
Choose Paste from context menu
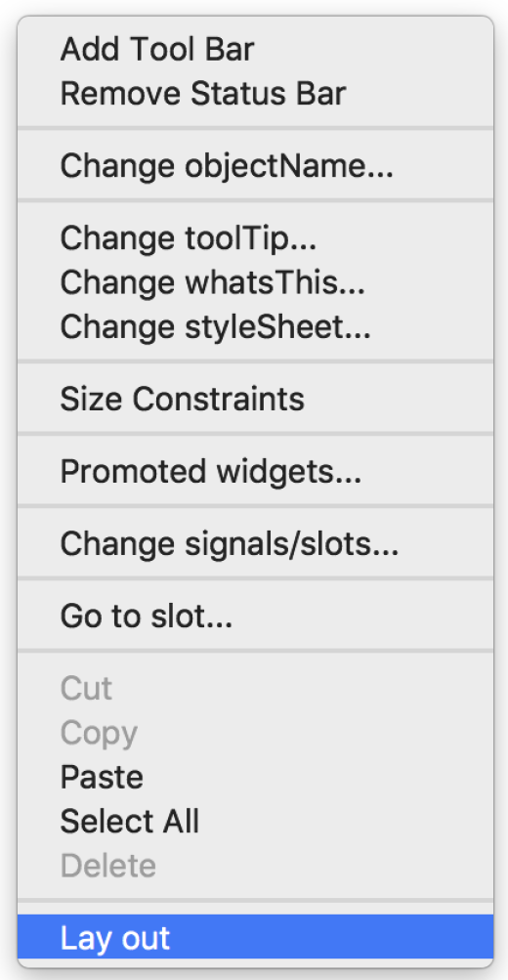(x=255, y=778)
